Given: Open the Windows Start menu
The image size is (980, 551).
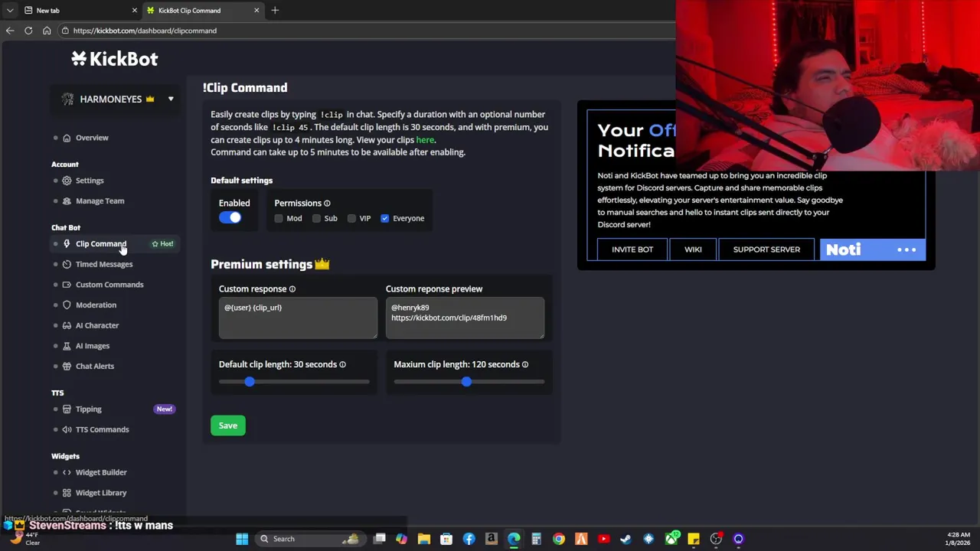Looking at the screenshot, I should point(242,539).
